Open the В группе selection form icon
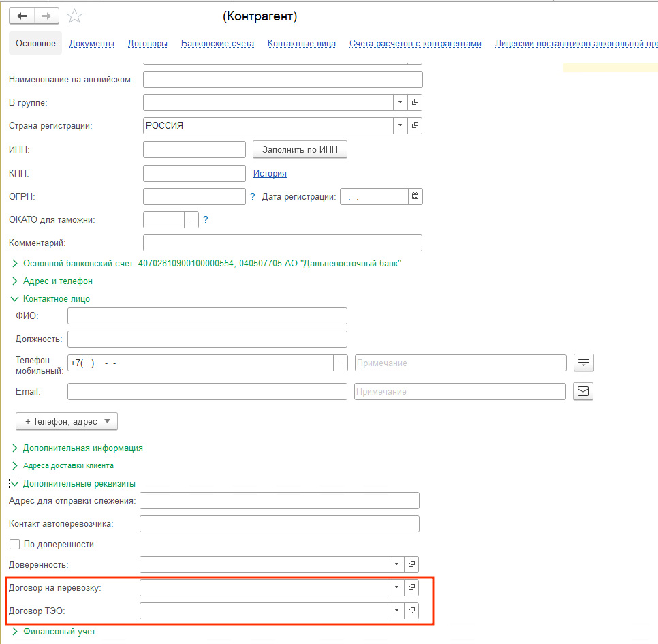 point(415,102)
